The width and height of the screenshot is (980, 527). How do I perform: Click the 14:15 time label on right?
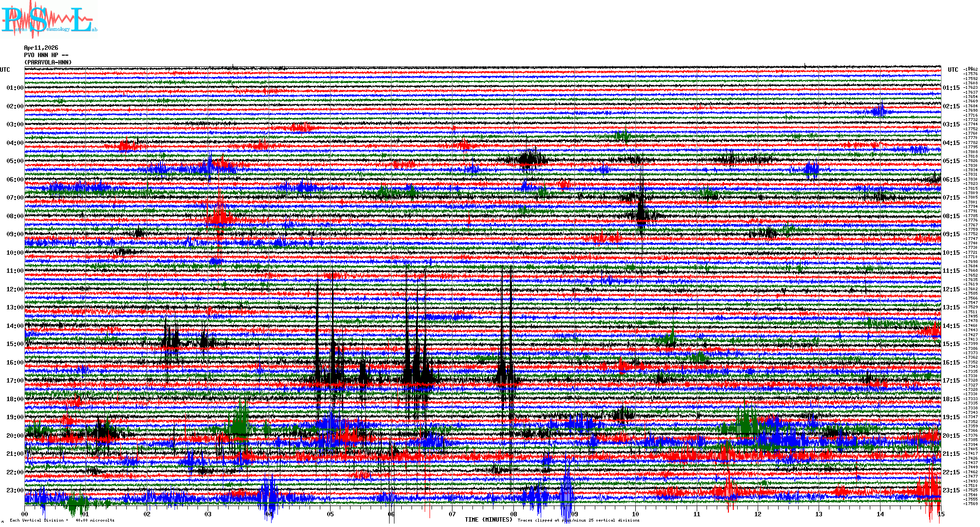(x=951, y=326)
